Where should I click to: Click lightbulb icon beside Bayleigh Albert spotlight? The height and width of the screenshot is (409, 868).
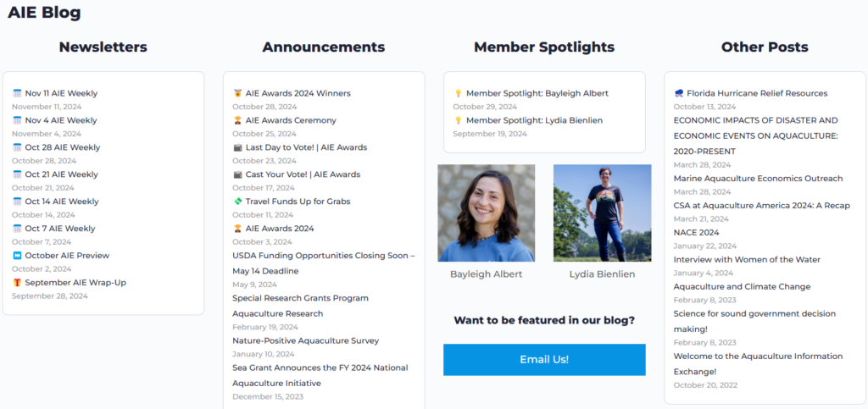pos(458,93)
